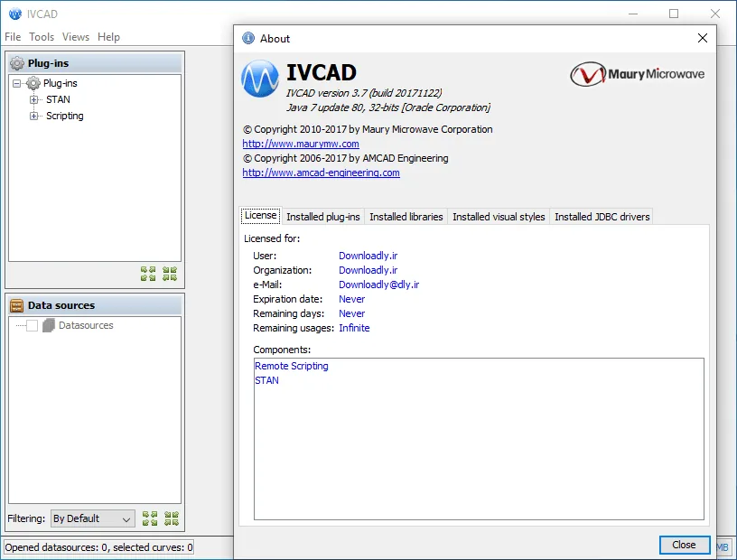Screen dimensions: 737x560
Task: Expand the Scripting plug-in node
Action: click(33, 116)
